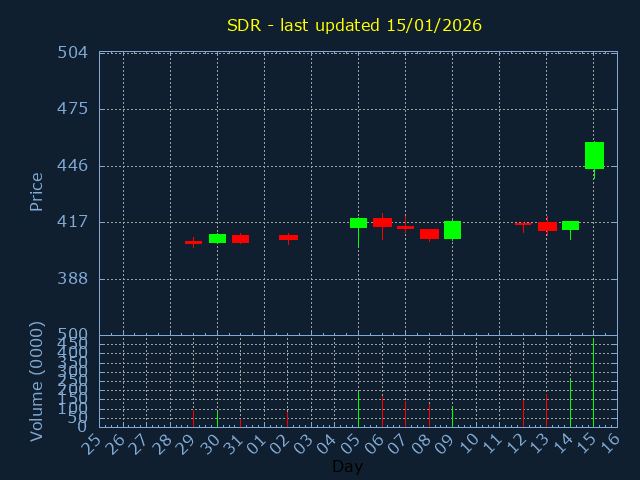Viewport: 640px width, 480px height.
Task: Click the 'Volume (0000)' axis label
Action: coord(37,381)
